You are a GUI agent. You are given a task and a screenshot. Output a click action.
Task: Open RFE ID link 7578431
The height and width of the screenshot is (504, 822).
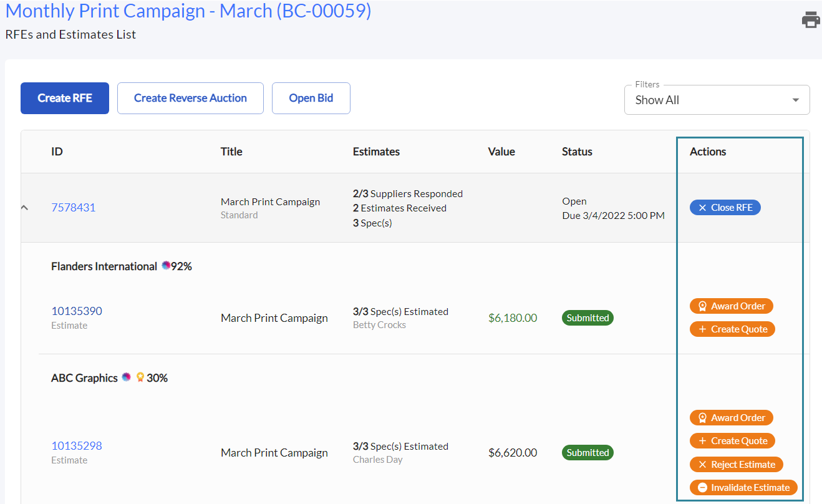click(x=74, y=207)
